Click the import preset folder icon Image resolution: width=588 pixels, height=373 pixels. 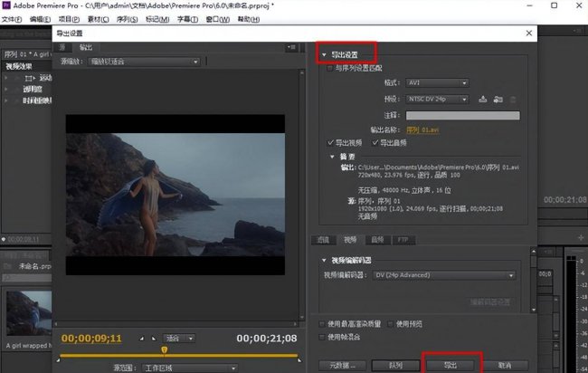[498, 99]
